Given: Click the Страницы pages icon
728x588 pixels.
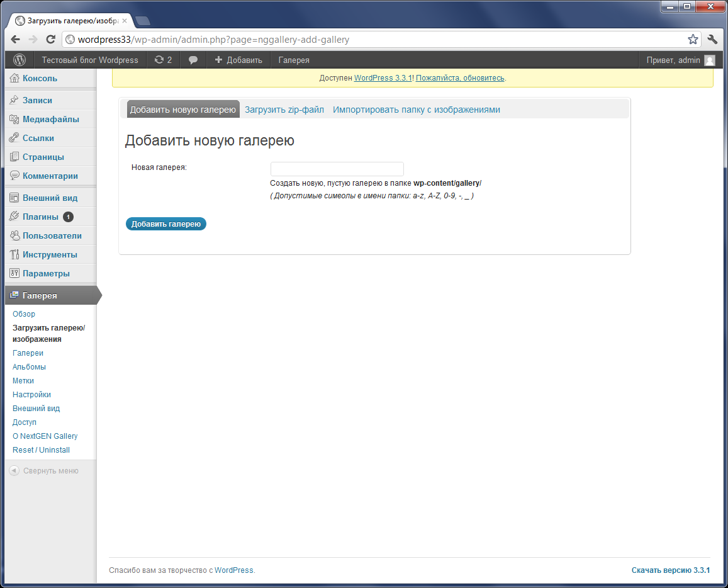Looking at the screenshot, I should point(14,157).
